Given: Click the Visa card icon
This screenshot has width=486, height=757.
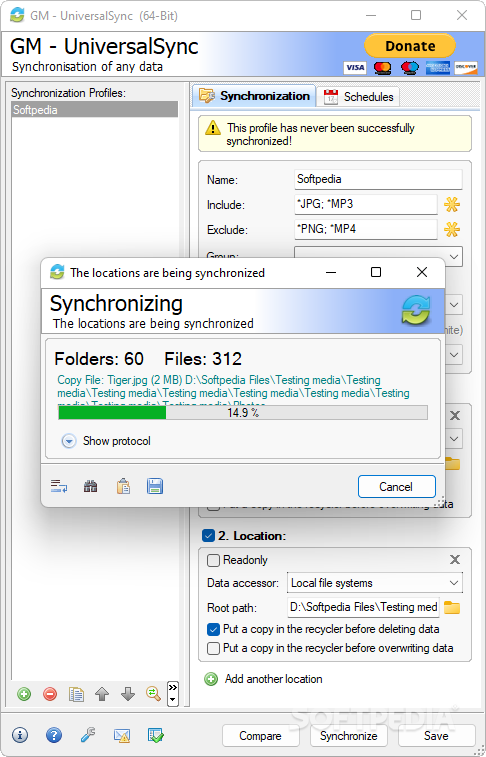Looking at the screenshot, I should pyautogui.click(x=355, y=68).
